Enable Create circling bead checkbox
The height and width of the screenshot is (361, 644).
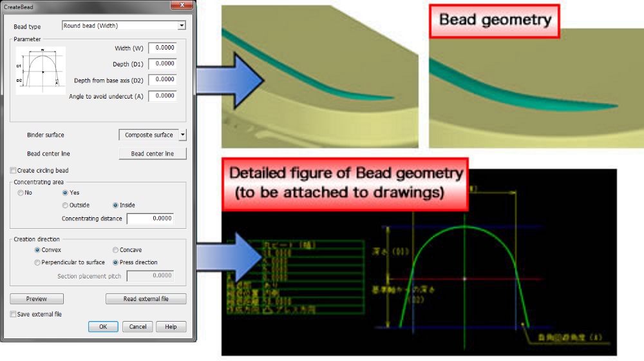14,170
